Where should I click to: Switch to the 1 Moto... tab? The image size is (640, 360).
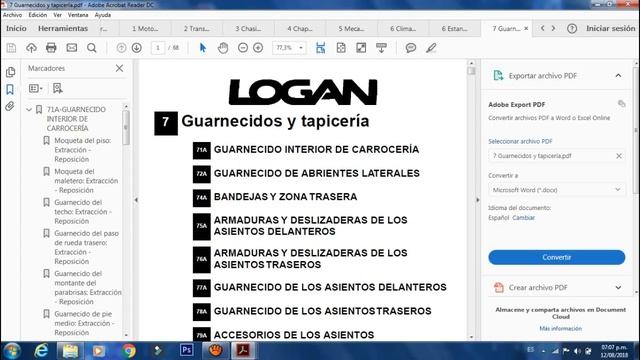pyautogui.click(x=145, y=29)
